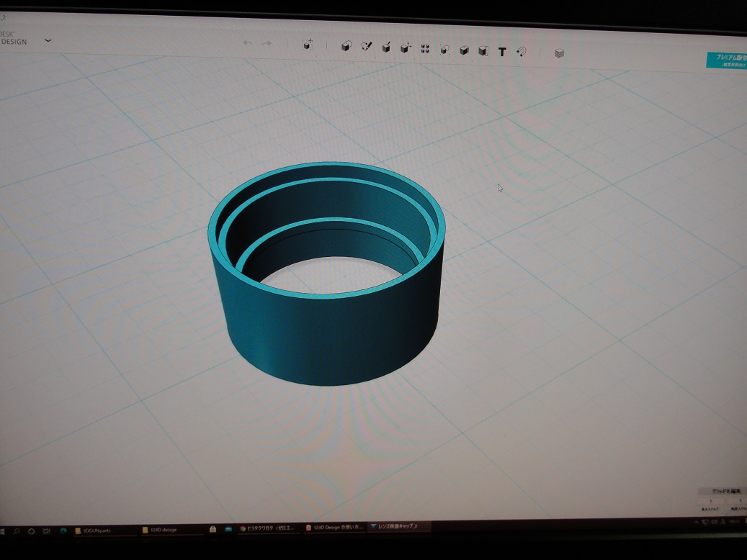Open Task View on taskbar
This screenshot has height=560, width=747.
[x=47, y=531]
